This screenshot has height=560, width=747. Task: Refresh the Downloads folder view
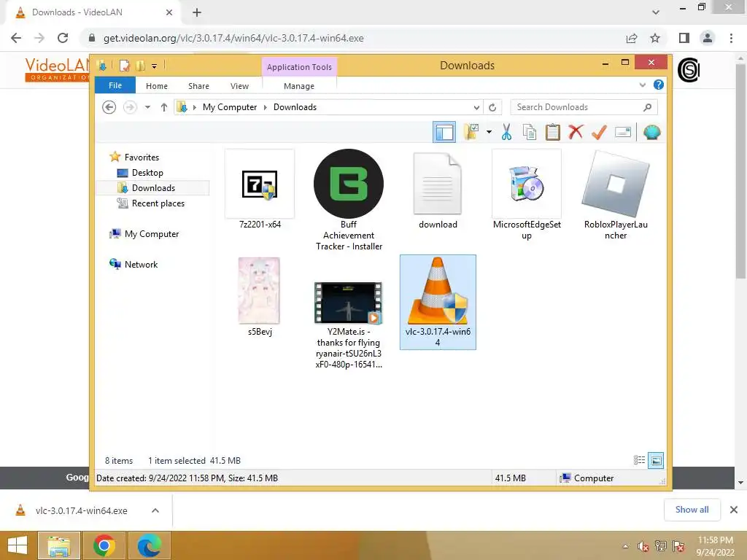492,108
